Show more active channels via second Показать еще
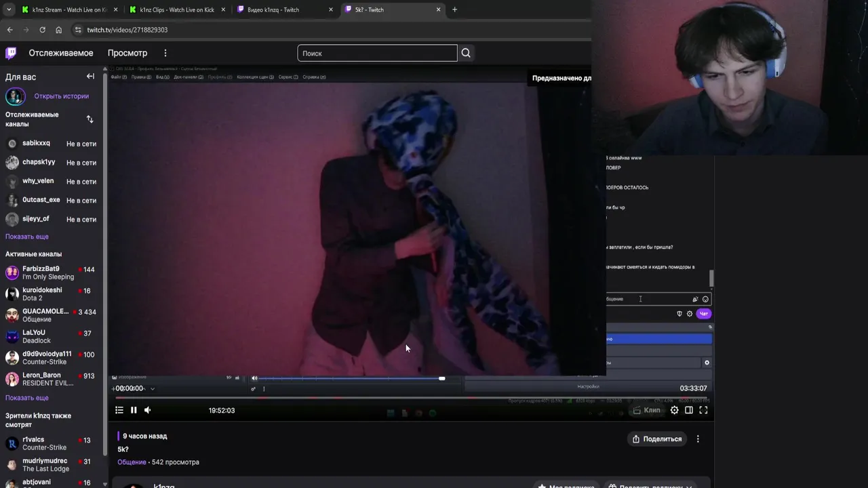Screen dimensions: 868x488 [x=27, y=398]
